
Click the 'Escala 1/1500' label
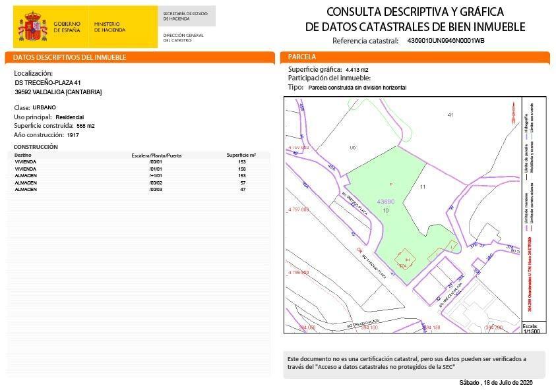(x=531, y=329)
